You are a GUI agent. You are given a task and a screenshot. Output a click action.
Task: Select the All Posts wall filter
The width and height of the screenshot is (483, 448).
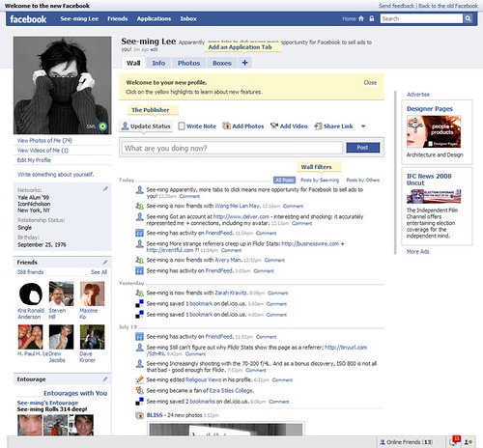pyautogui.click(x=284, y=180)
